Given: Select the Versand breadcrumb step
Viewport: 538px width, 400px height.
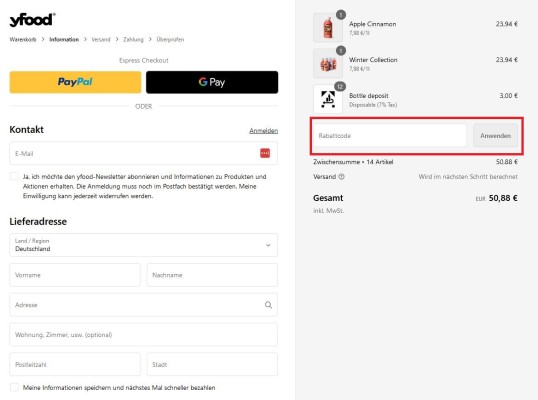Looking at the screenshot, I should [101, 39].
